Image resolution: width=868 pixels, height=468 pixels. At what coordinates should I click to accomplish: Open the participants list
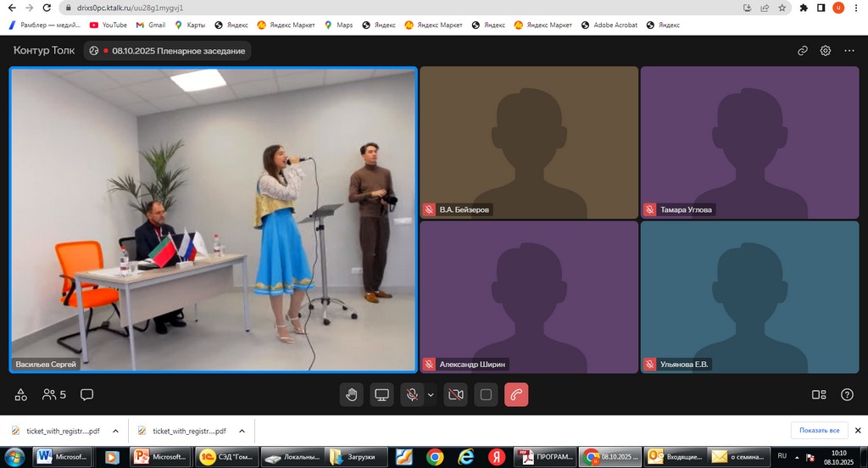54,394
